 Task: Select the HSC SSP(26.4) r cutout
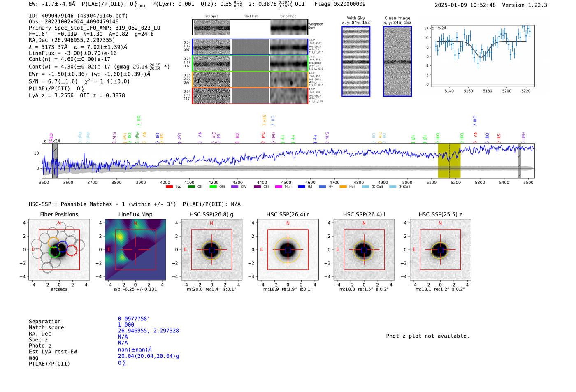click(288, 250)
